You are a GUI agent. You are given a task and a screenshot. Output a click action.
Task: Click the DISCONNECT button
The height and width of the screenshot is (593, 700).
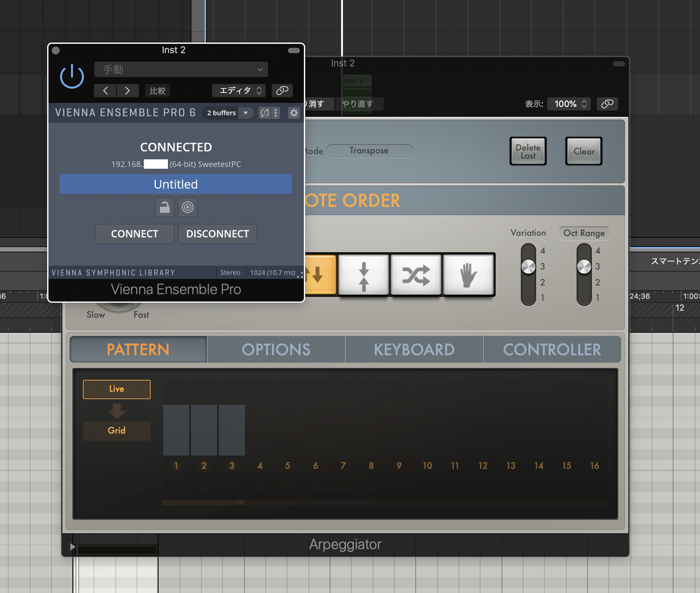click(218, 234)
